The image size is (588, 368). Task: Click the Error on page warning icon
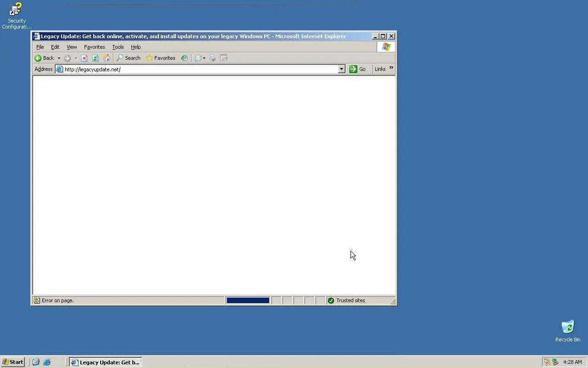(36, 300)
